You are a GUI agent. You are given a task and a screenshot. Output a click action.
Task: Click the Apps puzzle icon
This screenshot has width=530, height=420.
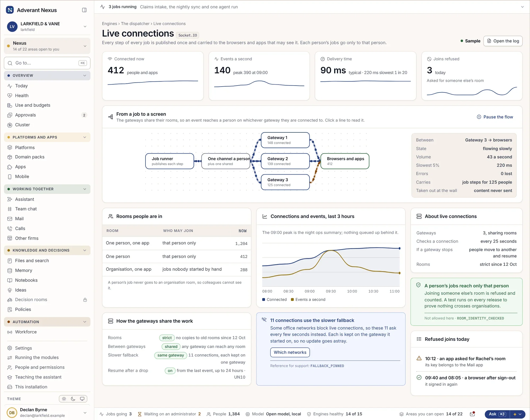pyautogui.click(x=10, y=167)
